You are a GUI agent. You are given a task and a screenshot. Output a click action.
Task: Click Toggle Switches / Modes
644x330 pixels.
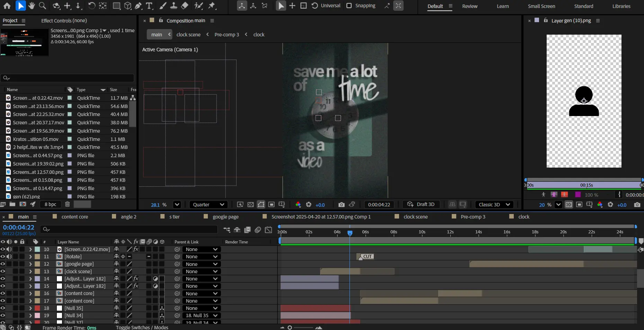142,327
